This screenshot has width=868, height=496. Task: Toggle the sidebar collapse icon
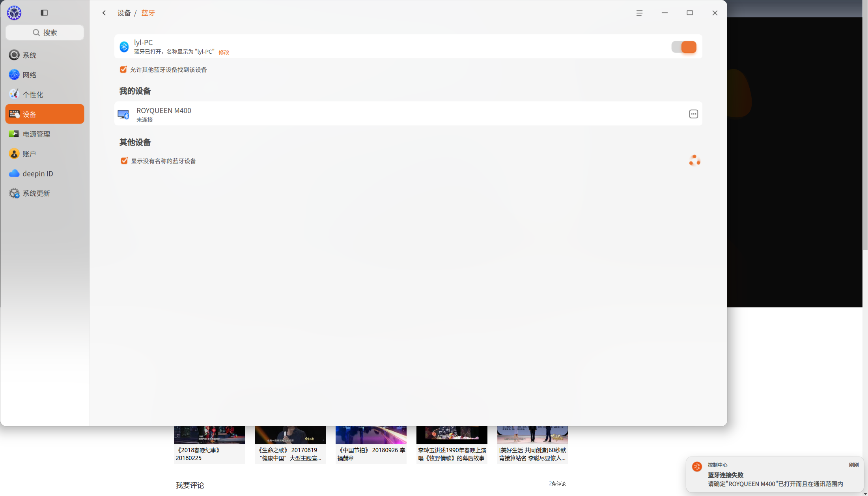pos(44,13)
